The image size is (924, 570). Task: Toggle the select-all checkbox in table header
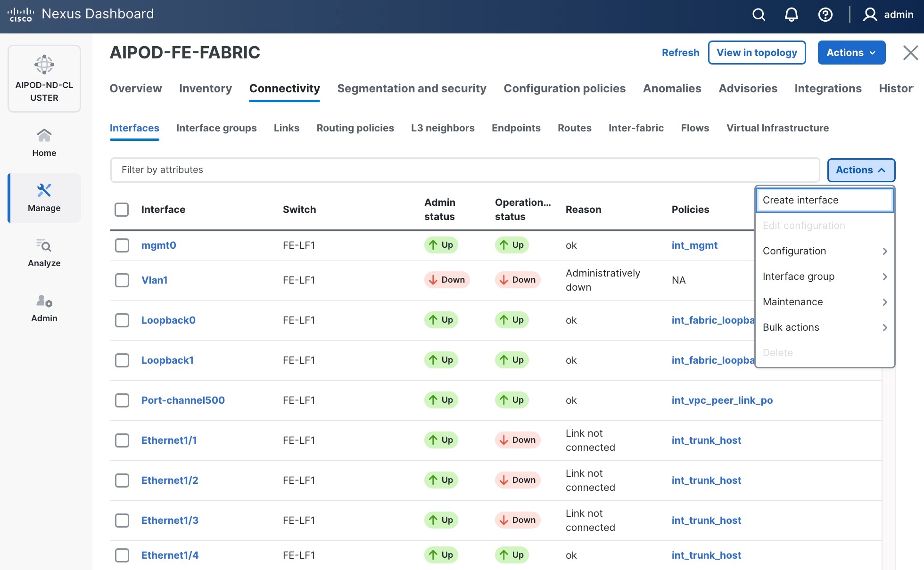122,209
